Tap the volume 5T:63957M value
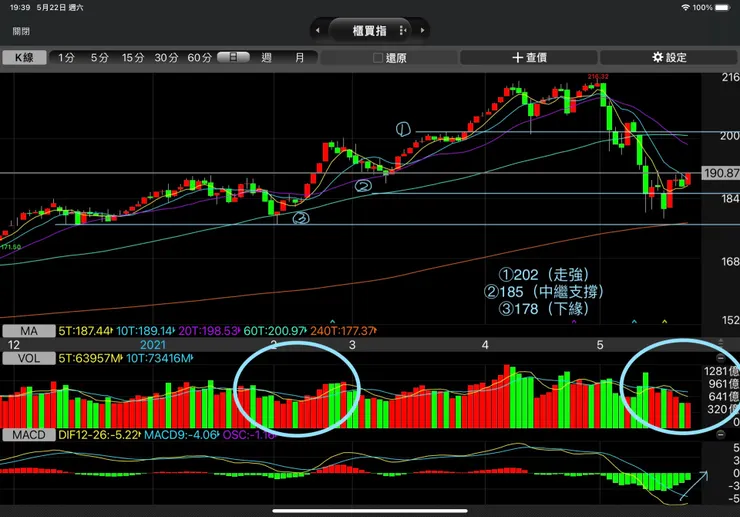The image size is (740, 517). coord(90,358)
